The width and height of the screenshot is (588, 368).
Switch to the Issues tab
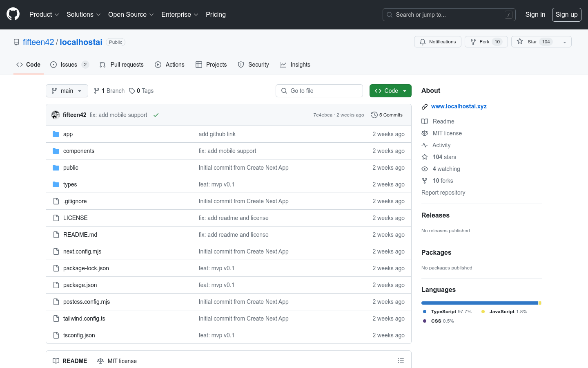tap(69, 65)
